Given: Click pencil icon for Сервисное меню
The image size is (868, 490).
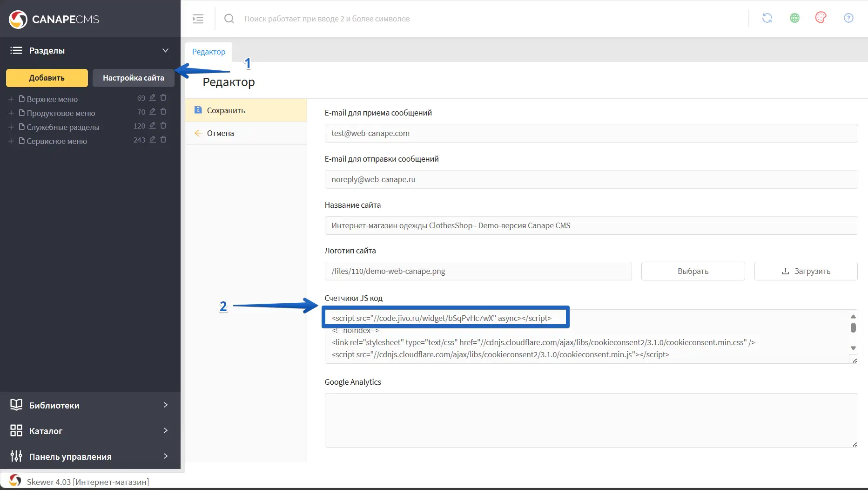Looking at the screenshot, I should (152, 140).
